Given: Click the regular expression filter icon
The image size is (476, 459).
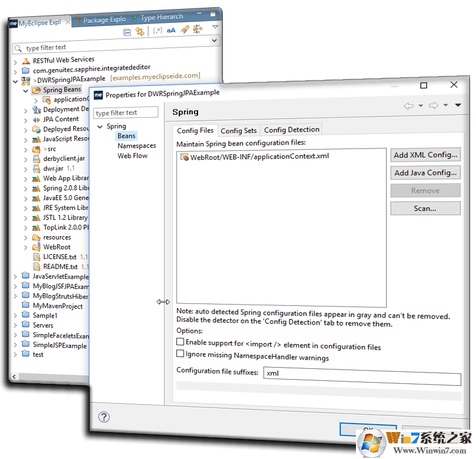Looking at the screenshot, I should click(x=158, y=30).
